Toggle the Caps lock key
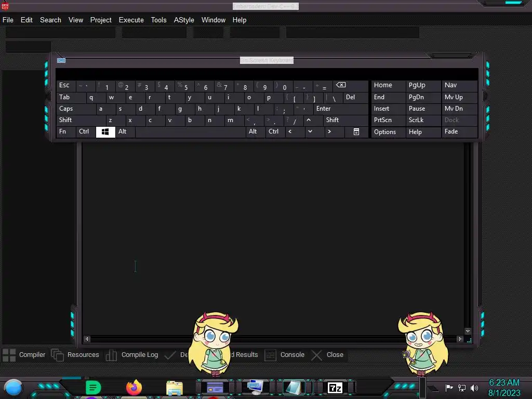Image resolution: width=532 pixels, height=399 pixels. tap(76, 109)
